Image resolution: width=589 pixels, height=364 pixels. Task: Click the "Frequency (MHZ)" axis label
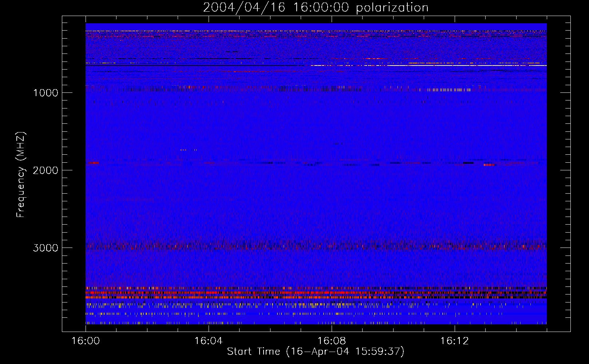pyautogui.click(x=21, y=175)
